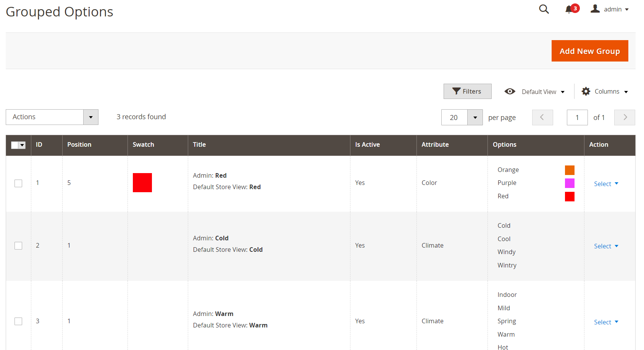
Task: Click the admin user account icon
Action: tap(595, 9)
